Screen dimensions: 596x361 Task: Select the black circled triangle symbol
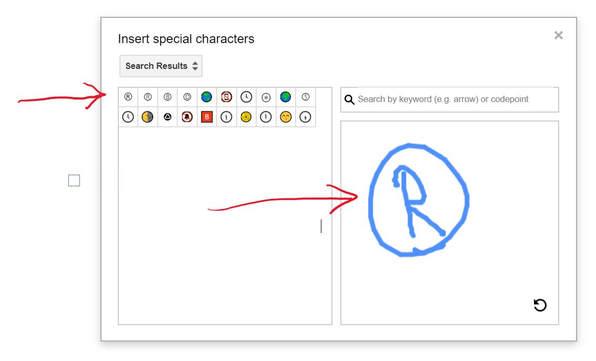[x=167, y=117]
